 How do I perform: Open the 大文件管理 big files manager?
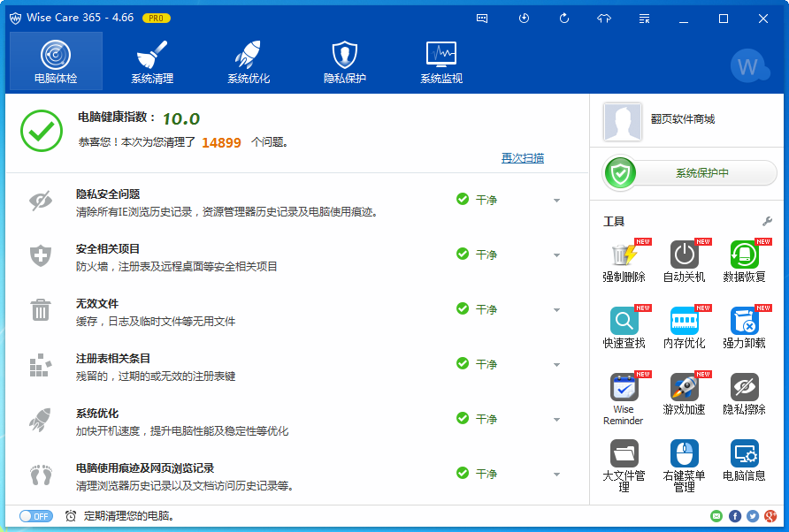pos(624,466)
